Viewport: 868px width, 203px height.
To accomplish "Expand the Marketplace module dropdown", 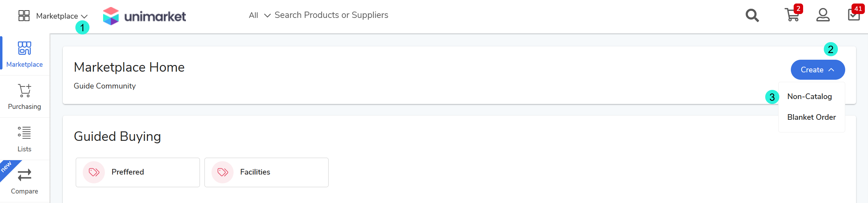I will pyautogui.click(x=62, y=16).
